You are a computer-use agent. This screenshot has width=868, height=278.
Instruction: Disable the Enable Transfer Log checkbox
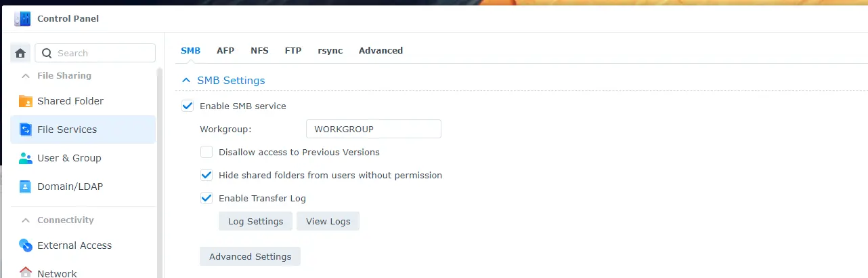click(x=207, y=199)
